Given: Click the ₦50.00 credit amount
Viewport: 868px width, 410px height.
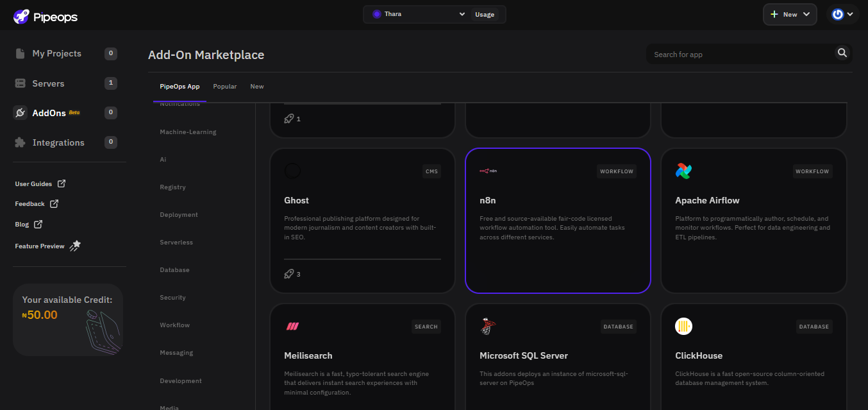Looking at the screenshot, I should point(40,315).
